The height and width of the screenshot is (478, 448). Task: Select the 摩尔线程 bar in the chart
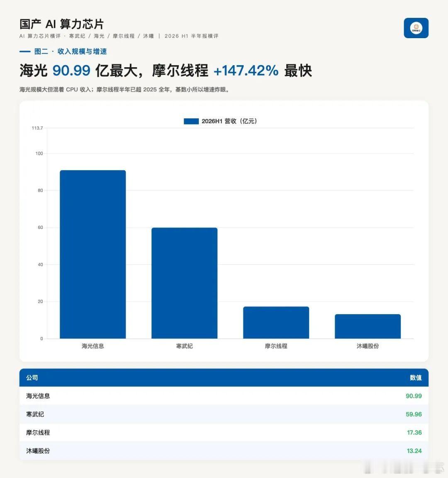coord(276,322)
